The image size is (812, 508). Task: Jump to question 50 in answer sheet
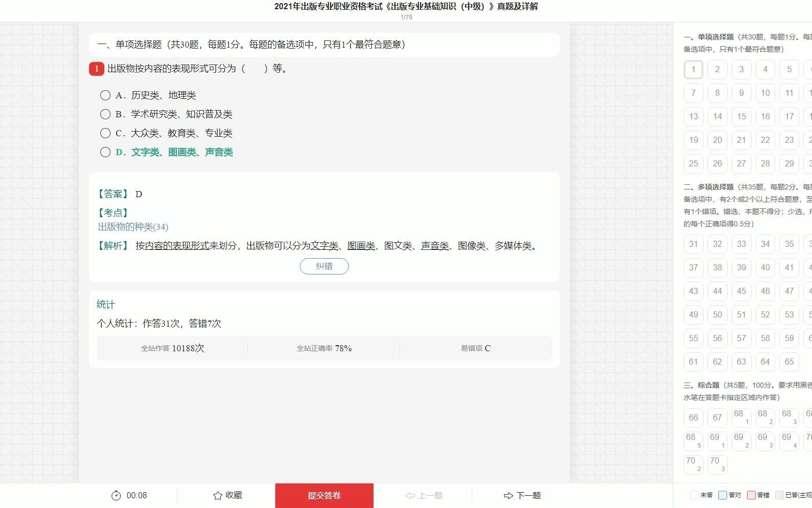pos(717,315)
